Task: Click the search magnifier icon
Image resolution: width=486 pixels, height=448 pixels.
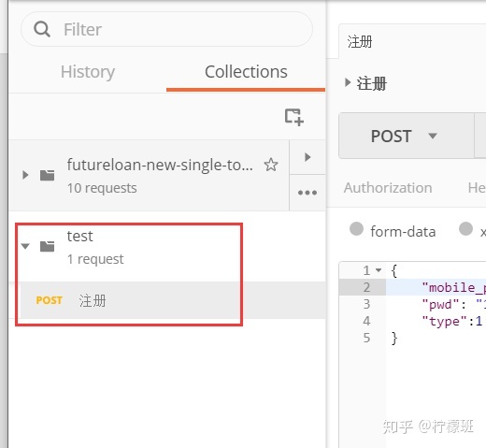Action: 42,29
